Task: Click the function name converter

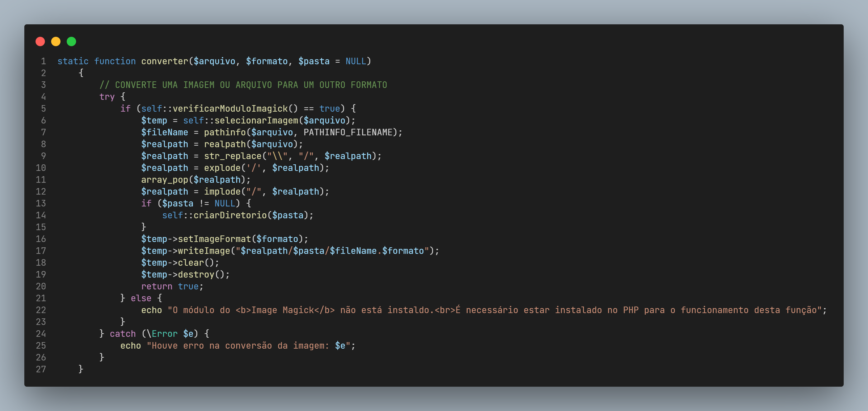Action: (x=164, y=61)
